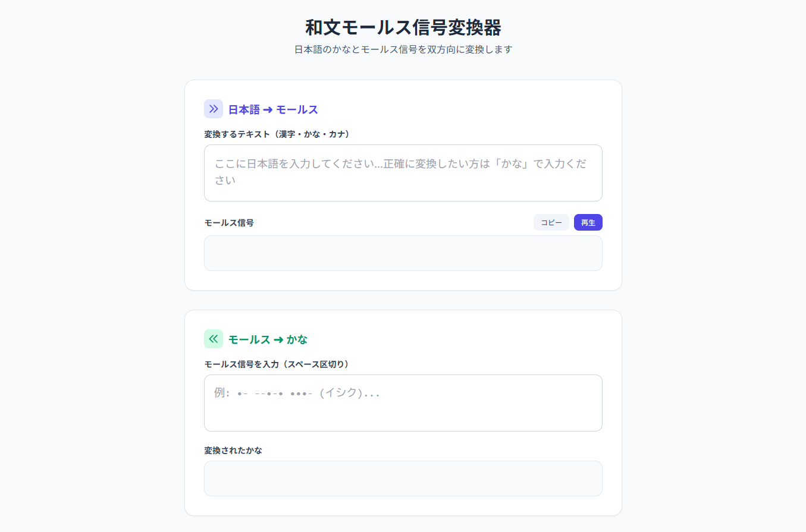The image size is (806, 532).
Task: Click the purple double-chevron icon
Action: pos(214,109)
